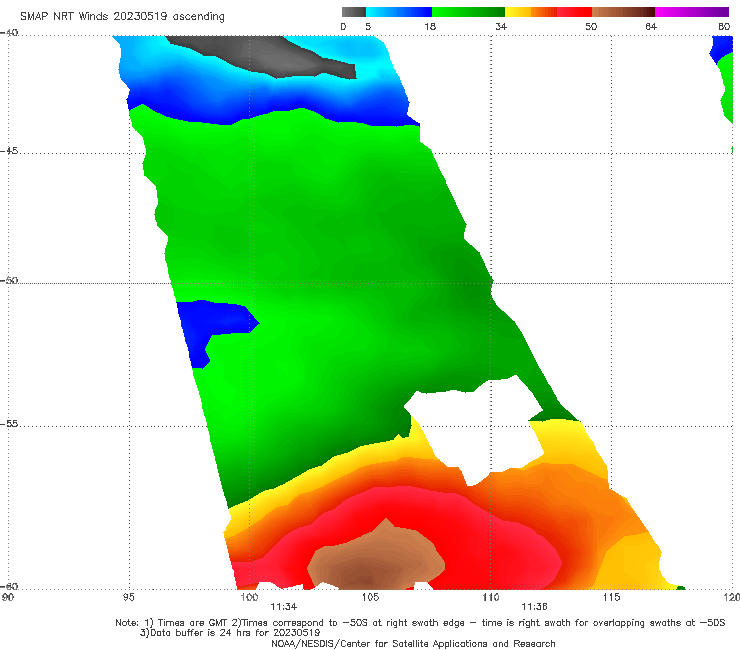Click the NOAA/NESDIS Center for Satellite Applications credit
This screenshot has width=740, height=650.
click(x=413, y=644)
